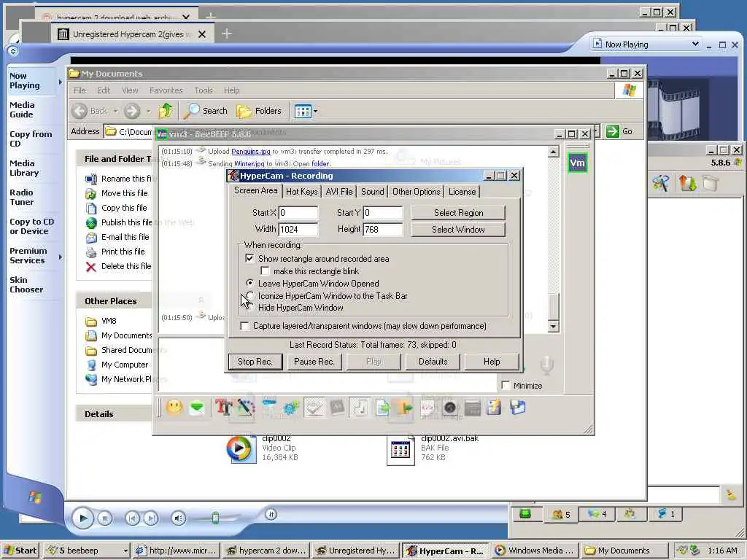The image size is (747, 560).
Task: Click the Width input field showing 1024
Action: [298, 230]
